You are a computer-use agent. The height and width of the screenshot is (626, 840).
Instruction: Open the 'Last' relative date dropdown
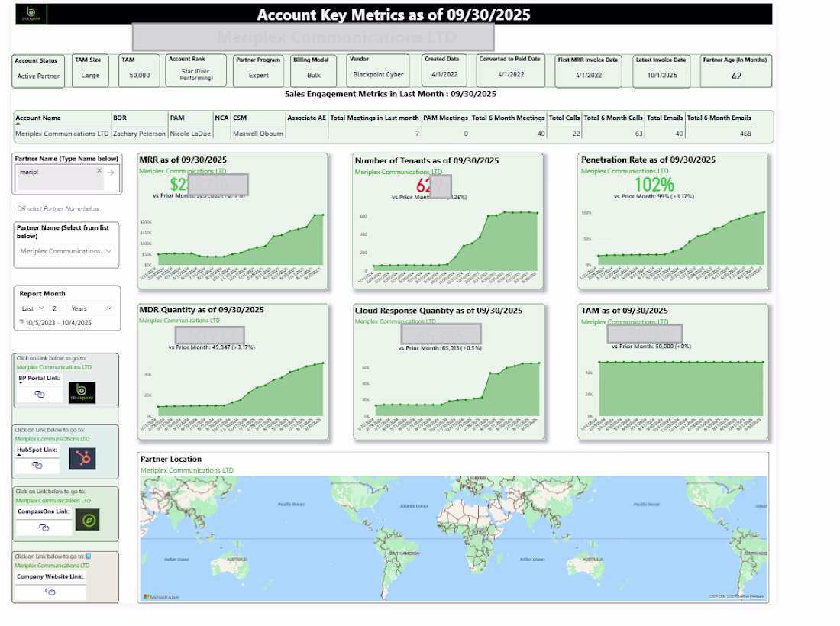tap(32, 308)
